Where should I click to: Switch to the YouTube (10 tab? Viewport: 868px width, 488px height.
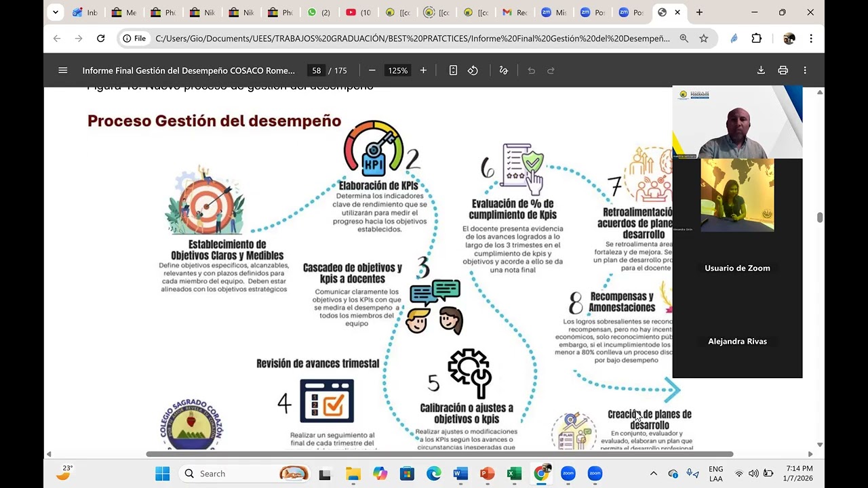coord(359,12)
